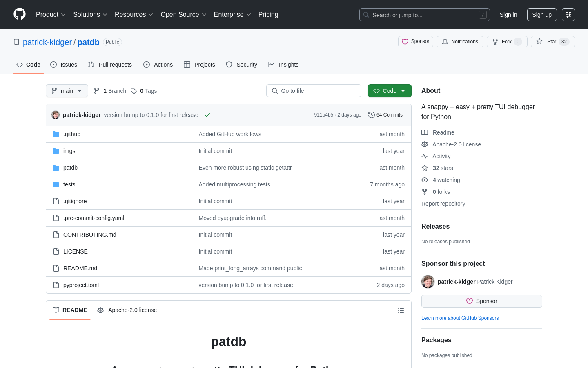Open the GitHub homepage logo
The image size is (588, 368).
pyautogui.click(x=20, y=14)
